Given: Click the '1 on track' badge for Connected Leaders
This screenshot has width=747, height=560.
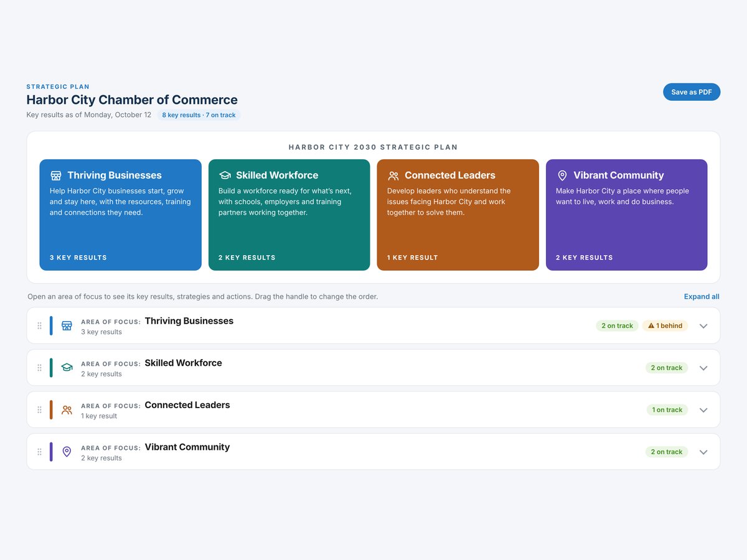Looking at the screenshot, I should coord(667,410).
